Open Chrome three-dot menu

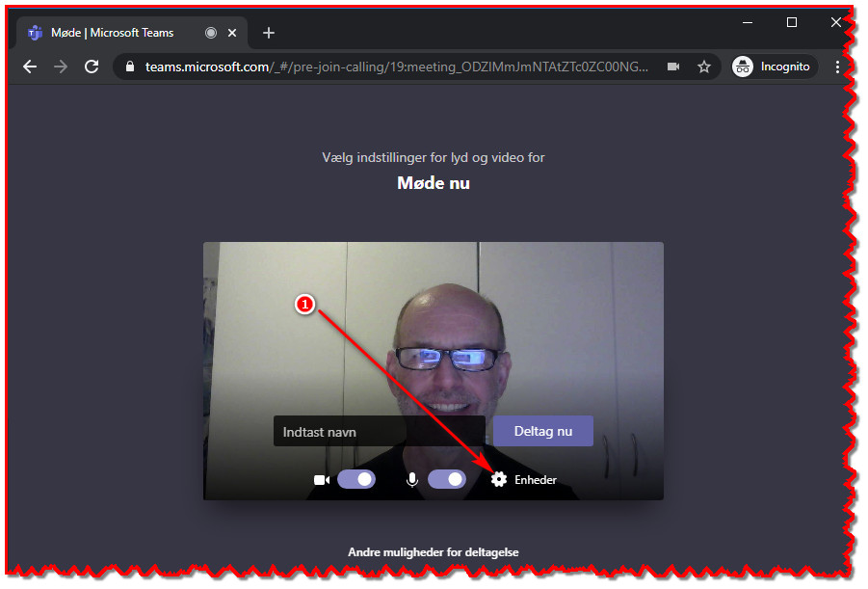coord(837,67)
